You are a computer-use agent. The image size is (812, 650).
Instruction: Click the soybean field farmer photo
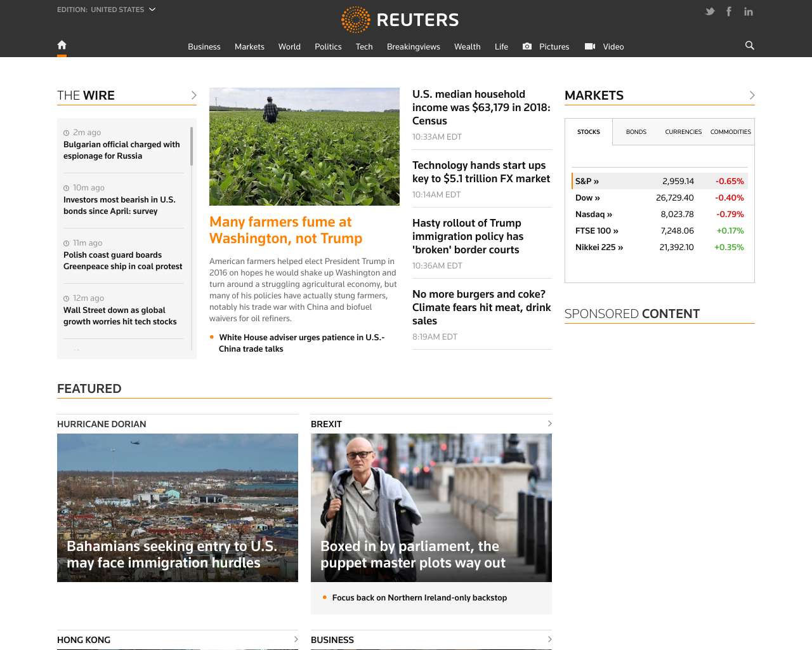tap(304, 147)
